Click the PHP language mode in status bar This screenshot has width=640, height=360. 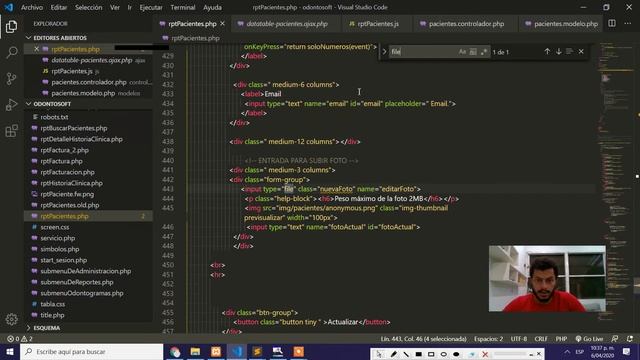[561, 339]
